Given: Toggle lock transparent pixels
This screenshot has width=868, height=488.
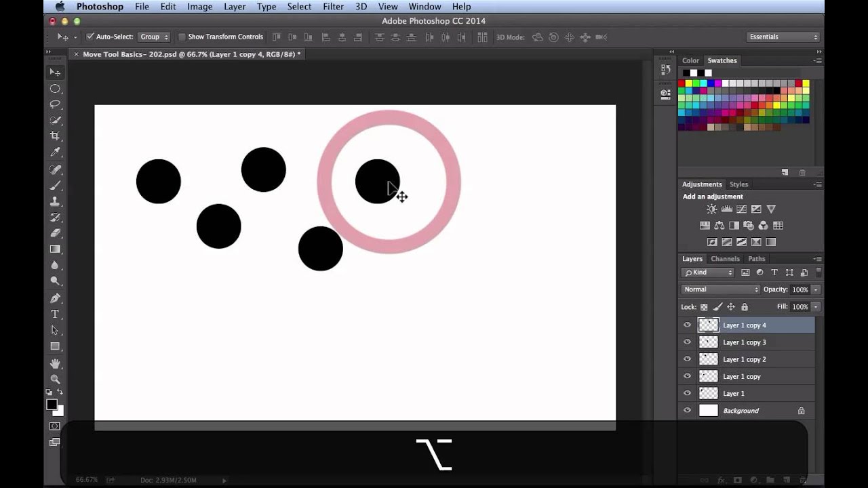Looking at the screenshot, I should tap(704, 307).
